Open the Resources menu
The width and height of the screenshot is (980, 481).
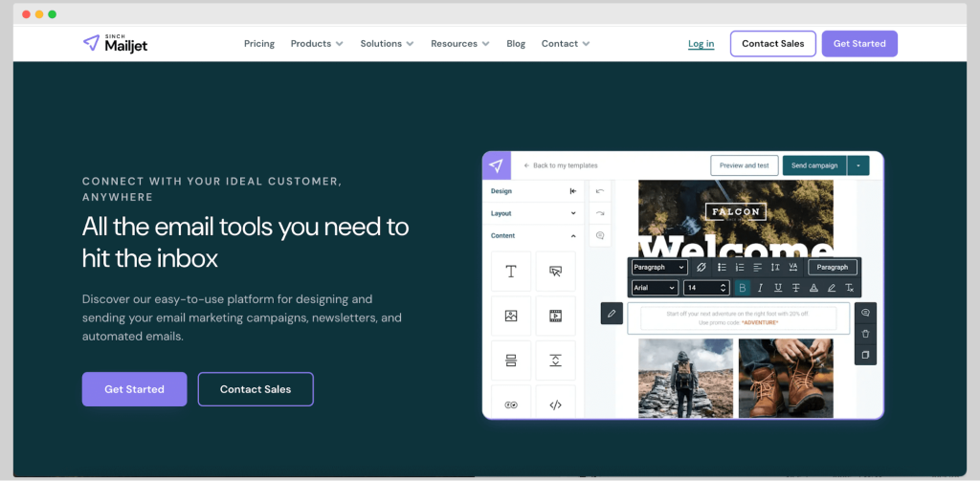[460, 44]
